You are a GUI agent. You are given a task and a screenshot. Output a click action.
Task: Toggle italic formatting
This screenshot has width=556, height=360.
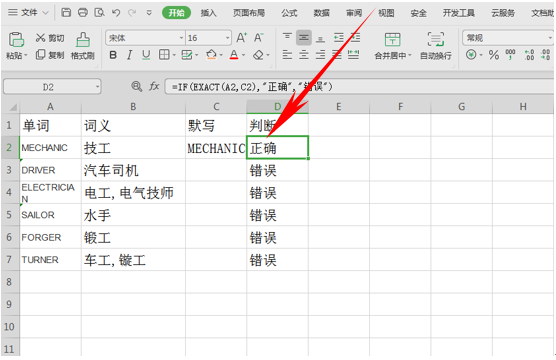tap(129, 55)
